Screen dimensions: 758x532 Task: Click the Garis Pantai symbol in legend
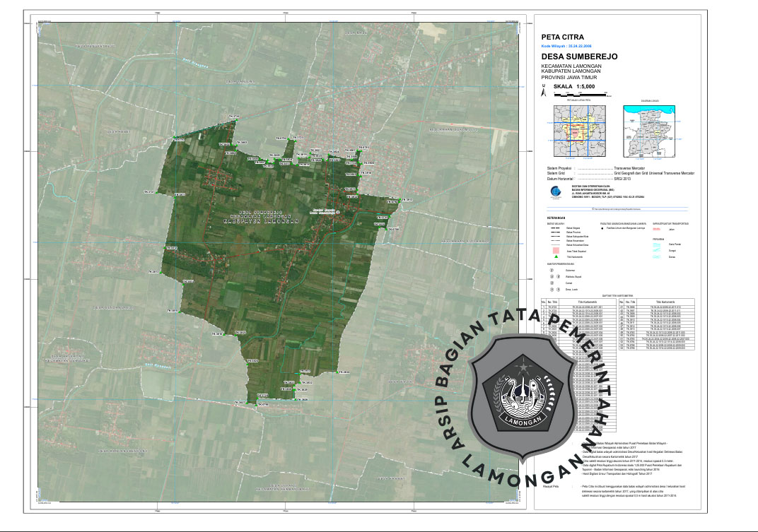pyautogui.click(x=655, y=243)
